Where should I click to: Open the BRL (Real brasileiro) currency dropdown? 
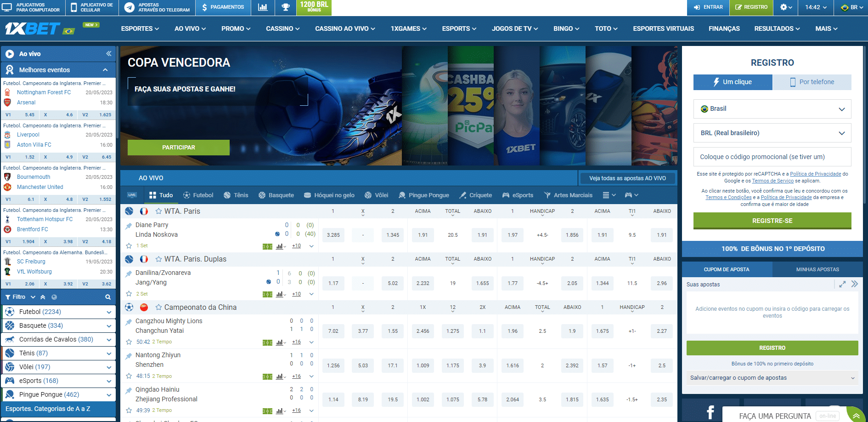click(772, 133)
